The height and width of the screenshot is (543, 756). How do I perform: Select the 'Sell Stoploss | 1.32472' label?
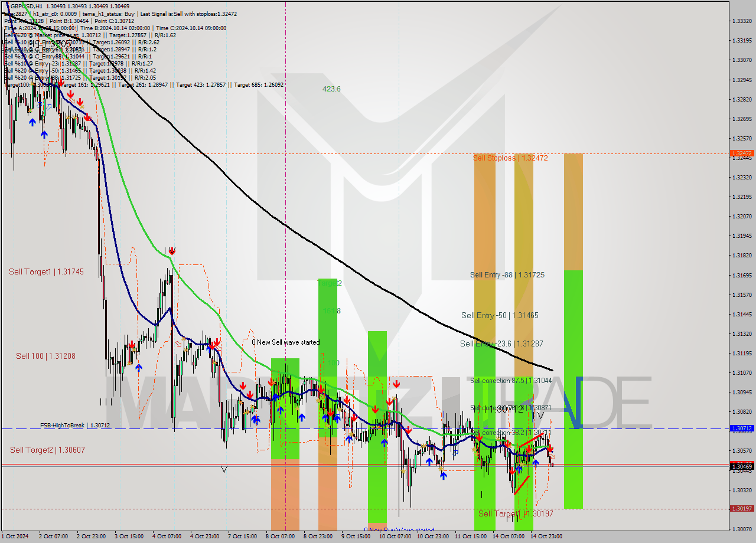click(510, 158)
